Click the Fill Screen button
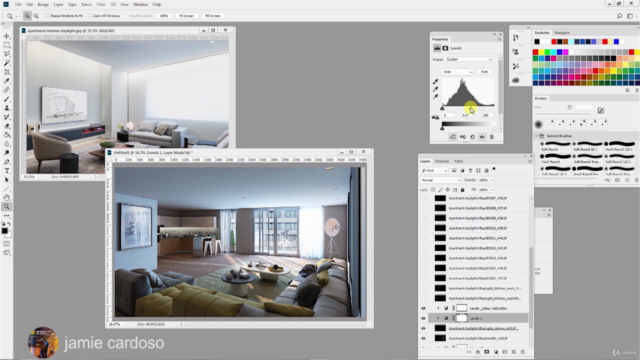This screenshot has width=640, height=360. tap(213, 16)
